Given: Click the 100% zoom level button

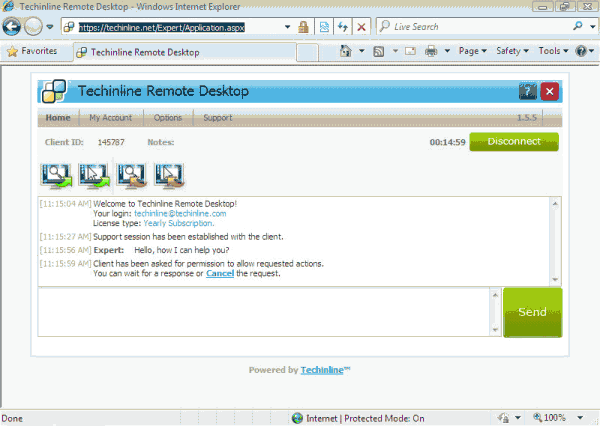Looking at the screenshot, I should point(549,418).
